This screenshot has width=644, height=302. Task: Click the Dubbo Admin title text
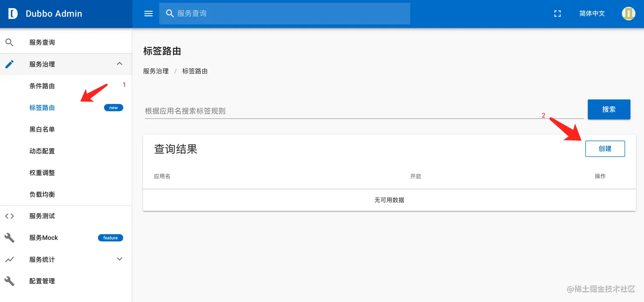54,14
